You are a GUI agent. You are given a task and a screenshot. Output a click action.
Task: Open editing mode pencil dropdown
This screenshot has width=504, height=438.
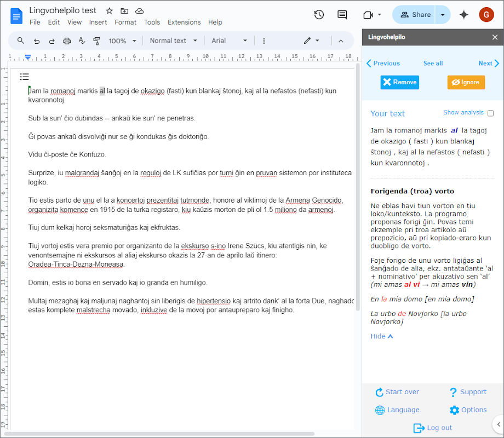point(312,41)
